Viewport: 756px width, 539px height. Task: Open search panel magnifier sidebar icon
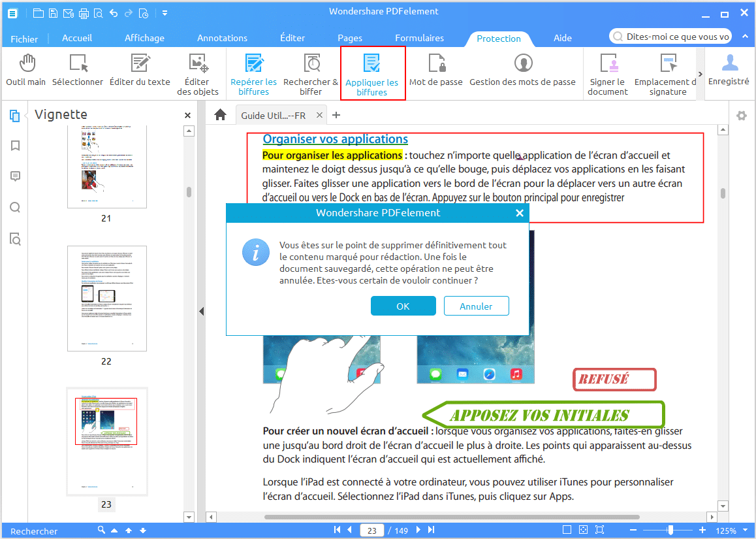15,208
